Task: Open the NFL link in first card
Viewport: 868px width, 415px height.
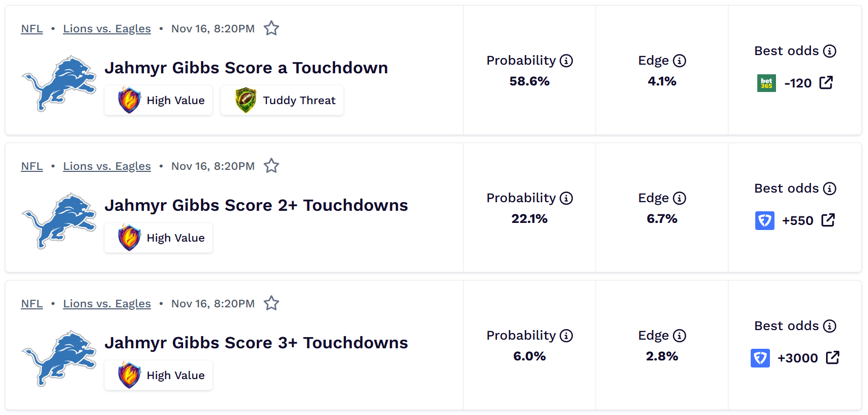Action: click(32, 29)
